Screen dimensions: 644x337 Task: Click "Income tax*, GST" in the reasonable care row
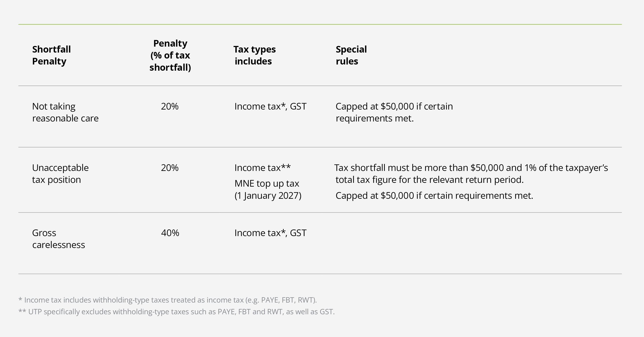coord(270,106)
